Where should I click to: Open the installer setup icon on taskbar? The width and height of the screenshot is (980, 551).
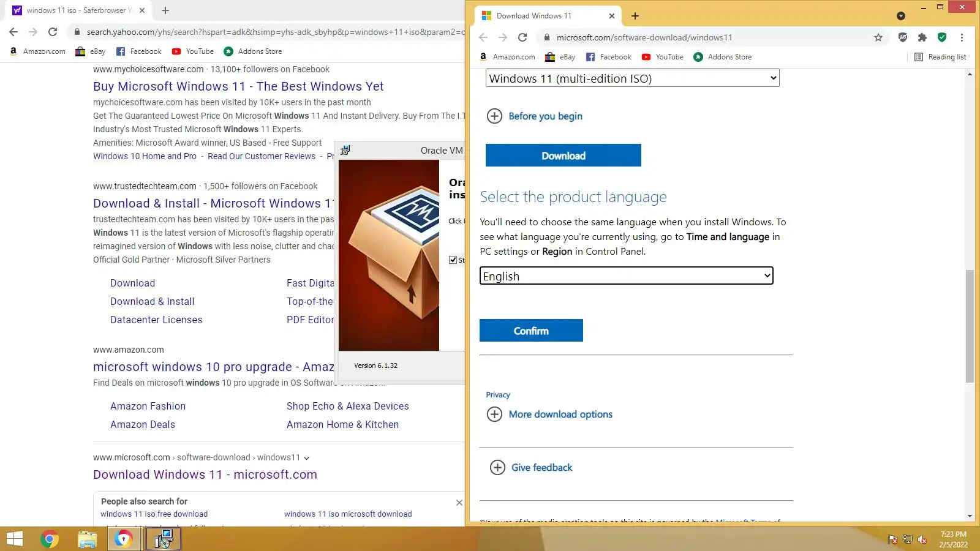163,539
